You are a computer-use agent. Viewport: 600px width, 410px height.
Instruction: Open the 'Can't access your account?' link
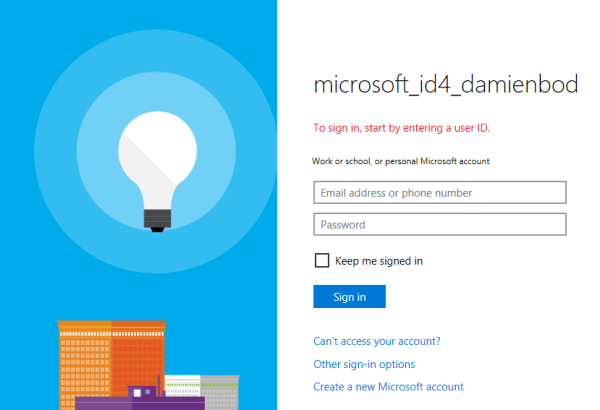tap(377, 341)
